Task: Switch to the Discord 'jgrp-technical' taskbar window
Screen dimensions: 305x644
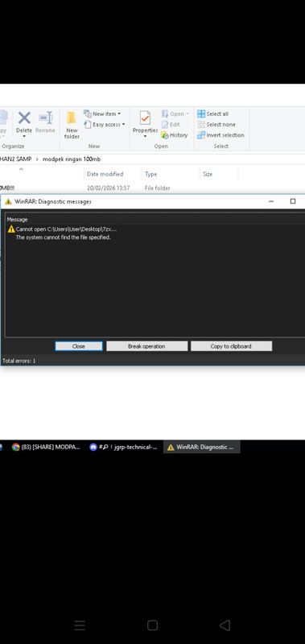Action: pyautogui.click(x=124, y=448)
